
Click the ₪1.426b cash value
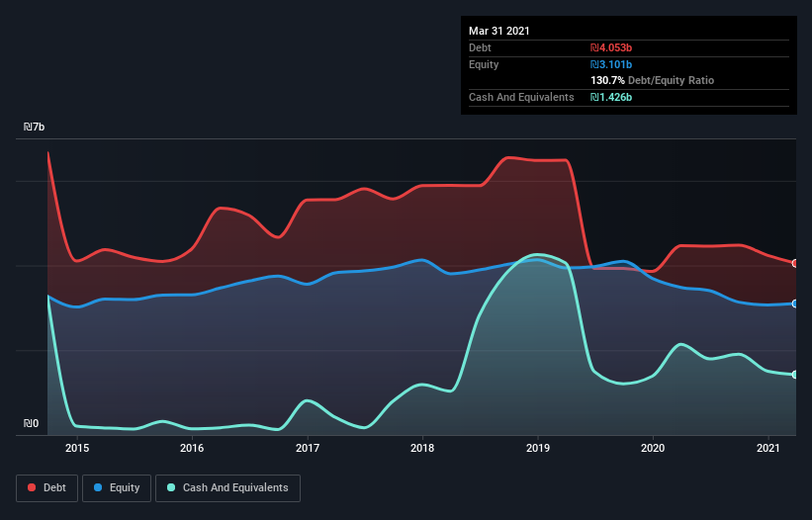(x=611, y=97)
